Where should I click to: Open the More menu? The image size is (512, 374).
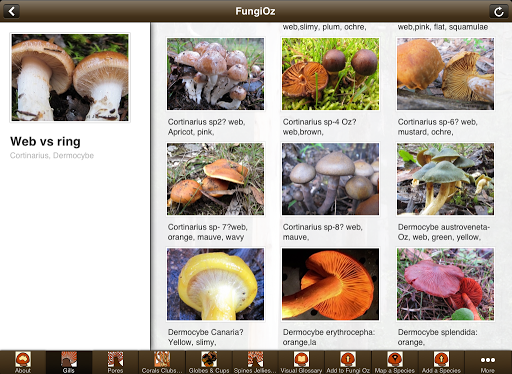(x=488, y=362)
